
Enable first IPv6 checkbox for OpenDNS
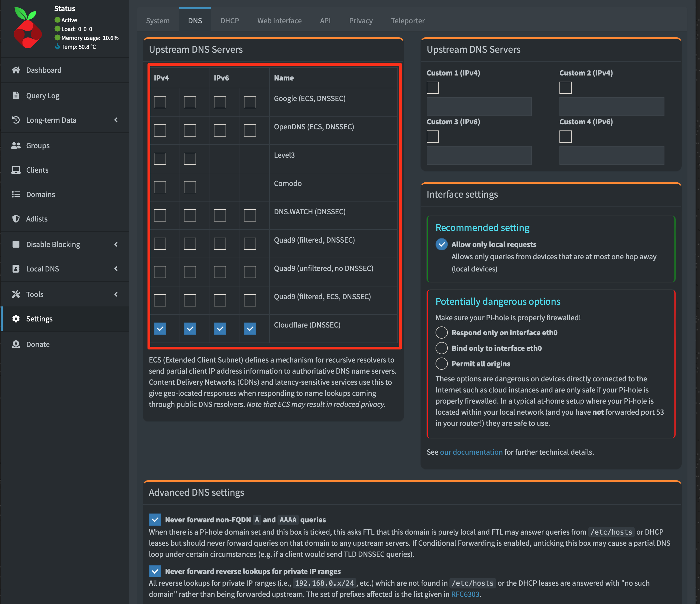[x=220, y=130]
